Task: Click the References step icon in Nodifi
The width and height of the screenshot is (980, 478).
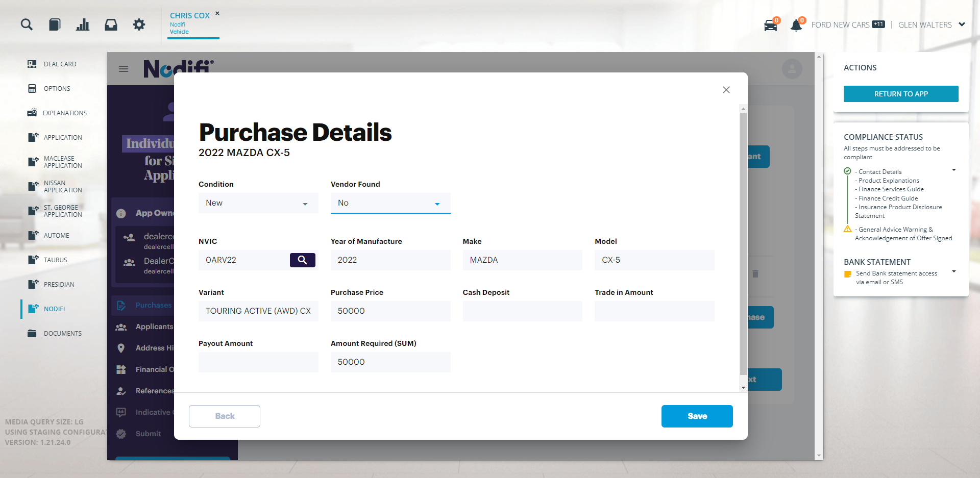Action: (121, 391)
